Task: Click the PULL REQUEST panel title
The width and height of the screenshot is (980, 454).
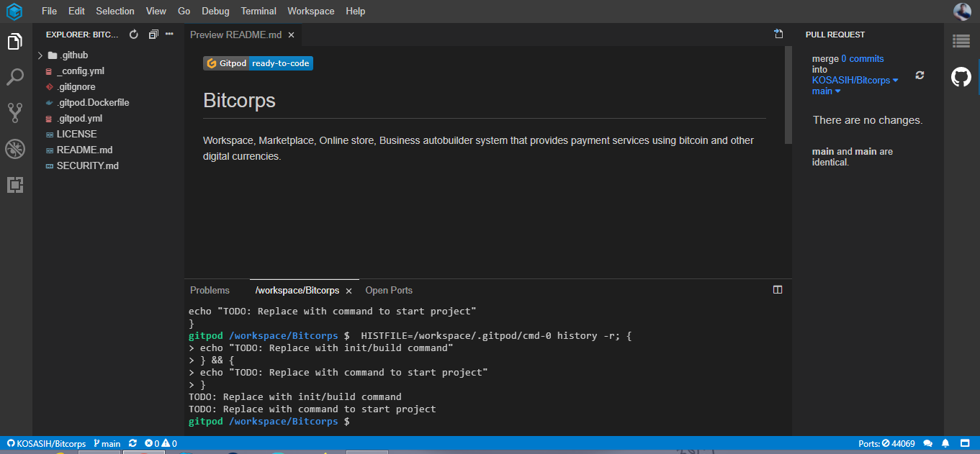Action: pyautogui.click(x=835, y=35)
